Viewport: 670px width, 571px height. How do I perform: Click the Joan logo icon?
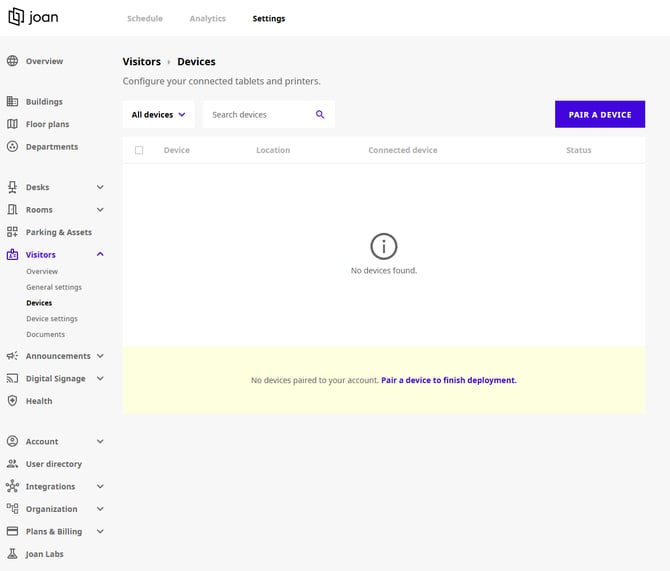(x=16, y=17)
